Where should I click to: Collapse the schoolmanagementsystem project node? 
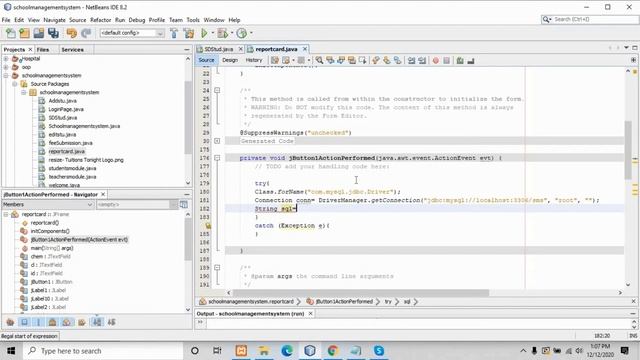(x=6, y=76)
